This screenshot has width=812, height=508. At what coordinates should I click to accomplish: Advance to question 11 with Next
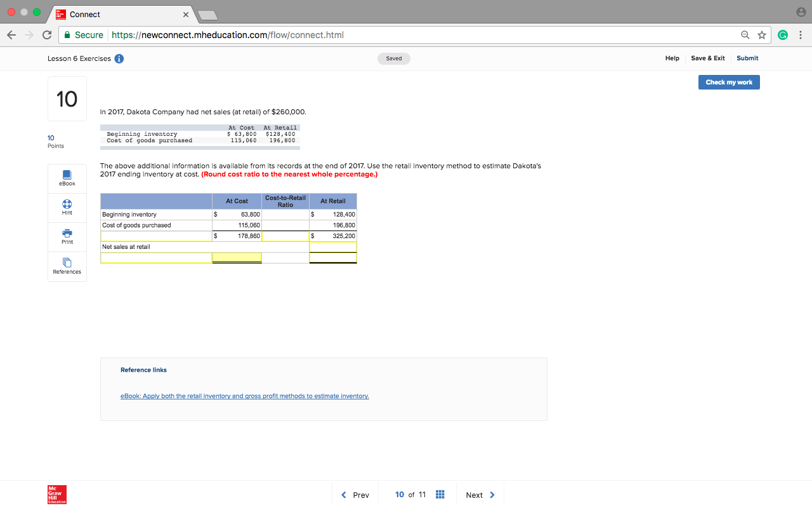479,494
